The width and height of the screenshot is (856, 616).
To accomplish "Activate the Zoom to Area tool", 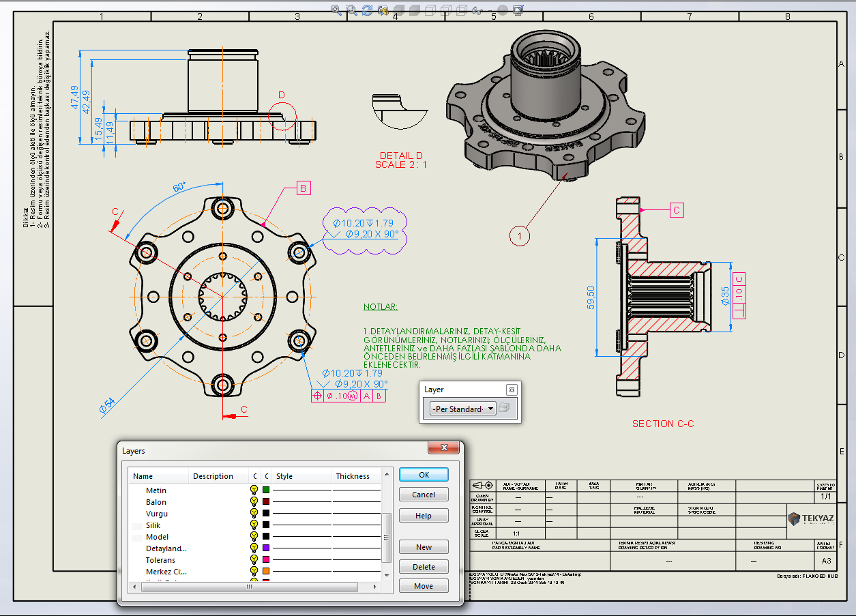I will pyautogui.click(x=352, y=10).
